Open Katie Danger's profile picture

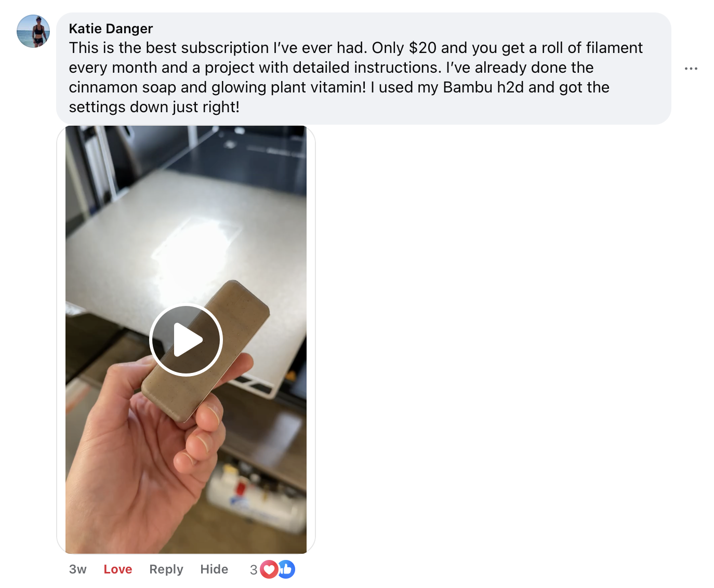click(x=33, y=31)
